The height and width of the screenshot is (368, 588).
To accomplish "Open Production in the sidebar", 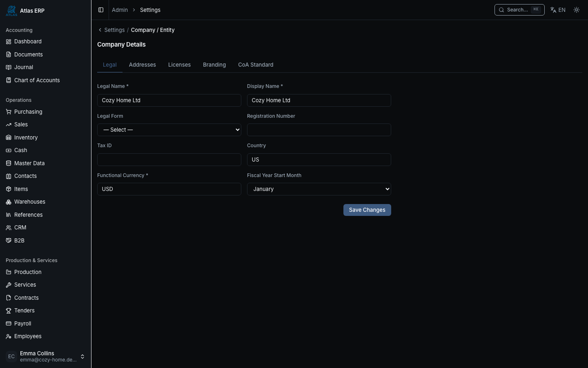I will tap(45, 272).
